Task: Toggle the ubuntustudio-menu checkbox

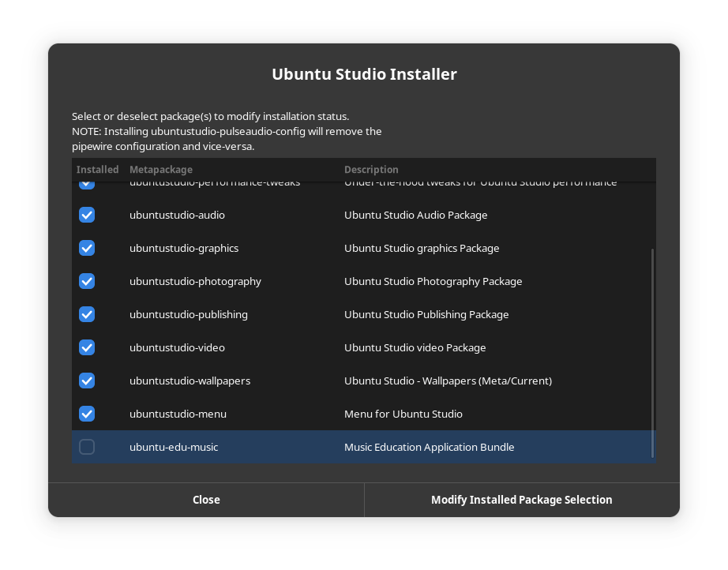Action: click(x=87, y=414)
